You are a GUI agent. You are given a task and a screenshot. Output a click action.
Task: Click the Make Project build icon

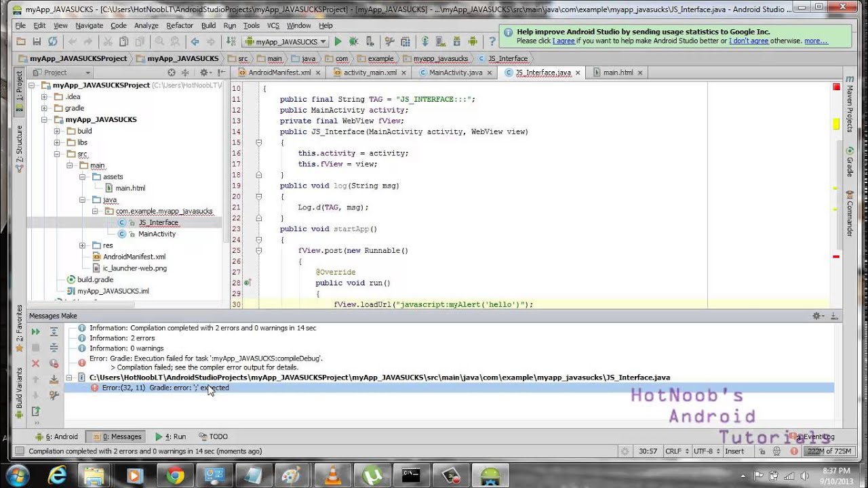(231, 42)
